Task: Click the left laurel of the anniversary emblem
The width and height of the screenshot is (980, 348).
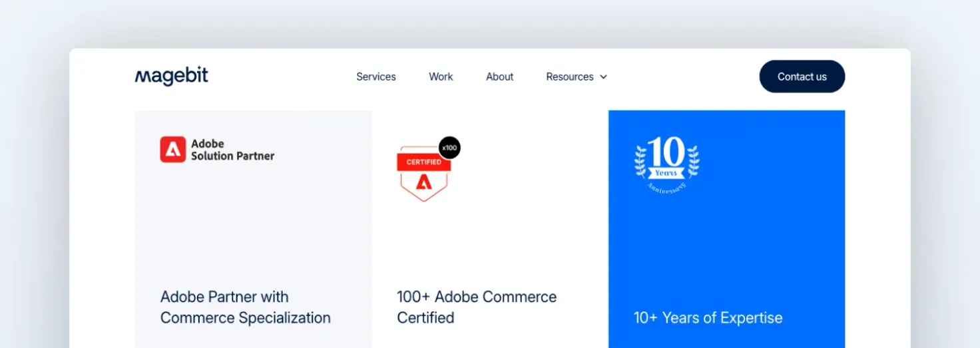Action: (640, 162)
